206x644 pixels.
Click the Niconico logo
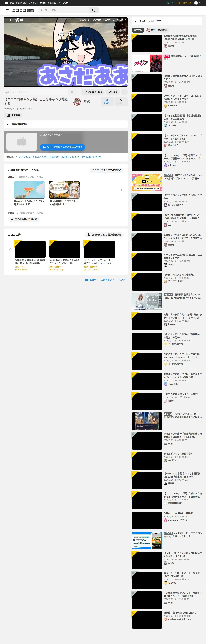click(x=23, y=10)
